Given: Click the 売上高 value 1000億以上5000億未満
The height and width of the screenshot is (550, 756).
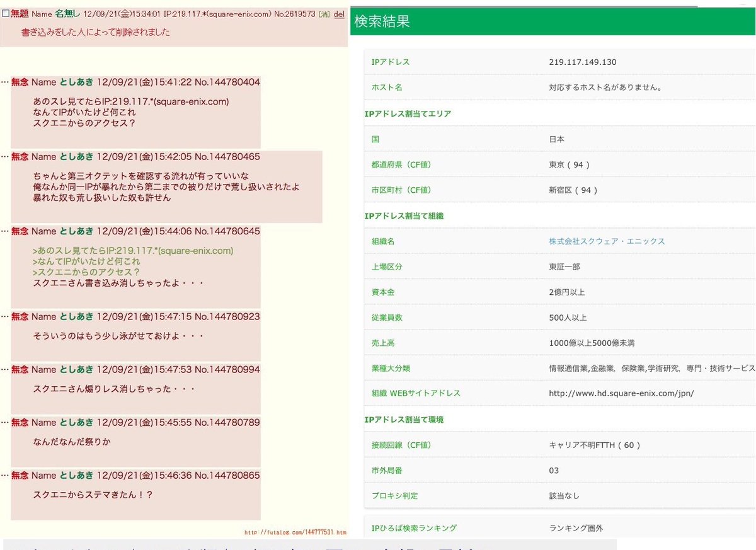Looking at the screenshot, I should point(592,343).
